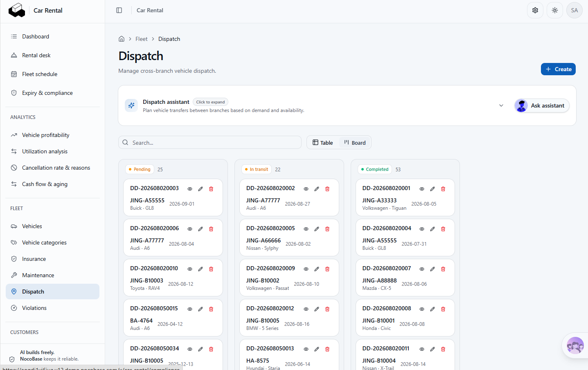
Task: Go to Fleet schedule
Action: (x=53, y=74)
